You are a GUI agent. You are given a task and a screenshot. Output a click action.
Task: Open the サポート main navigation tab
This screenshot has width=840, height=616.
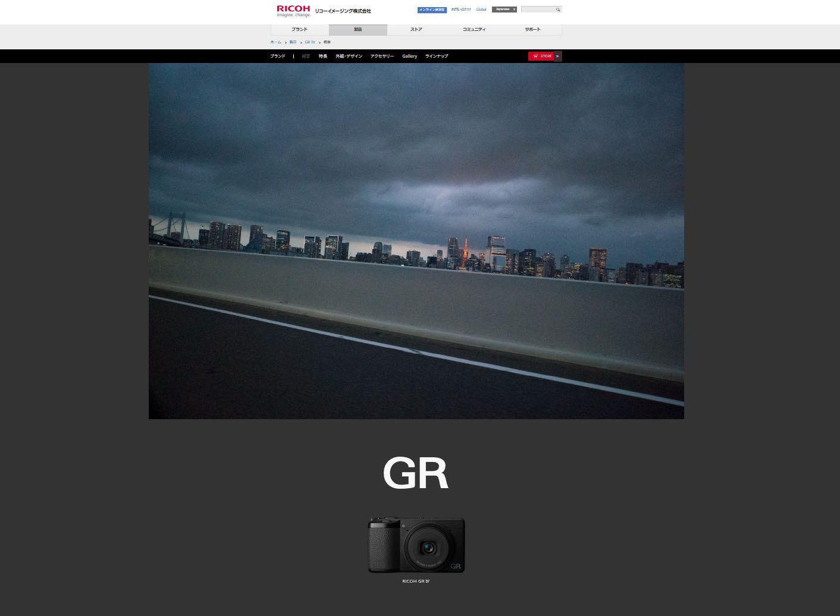coord(532,30)
